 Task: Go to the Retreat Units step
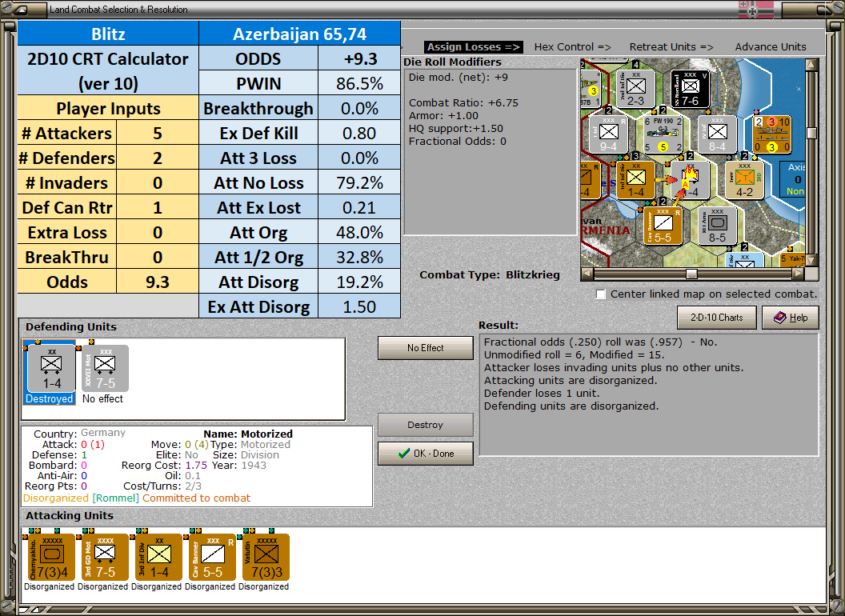671,47
